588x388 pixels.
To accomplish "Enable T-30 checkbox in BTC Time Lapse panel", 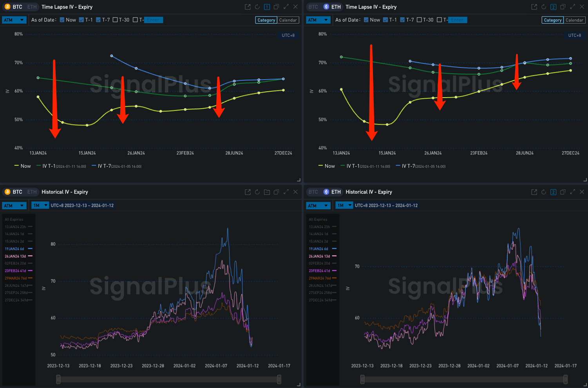I will coord(115,20).
